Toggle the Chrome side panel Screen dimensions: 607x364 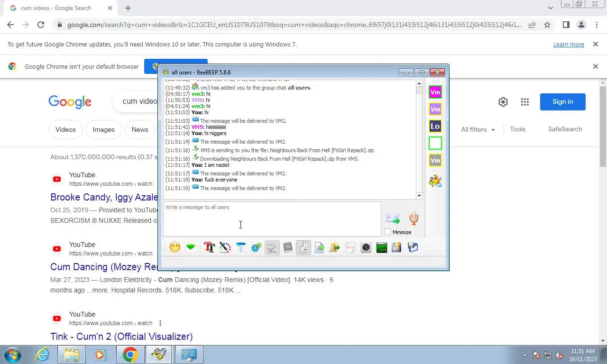pyautogui.click(x=566, y=25)
